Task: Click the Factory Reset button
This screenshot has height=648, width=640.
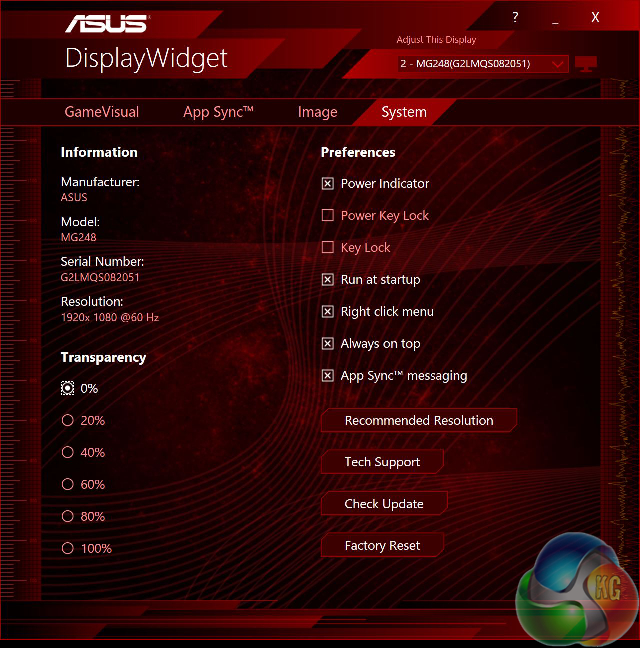Action: click(x=382, y=545)
